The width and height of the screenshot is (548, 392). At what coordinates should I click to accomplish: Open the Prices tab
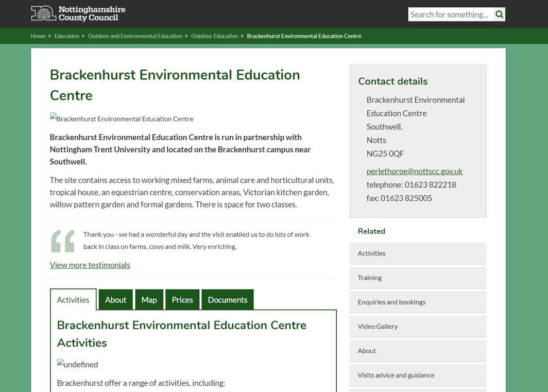tap(182, 300)
